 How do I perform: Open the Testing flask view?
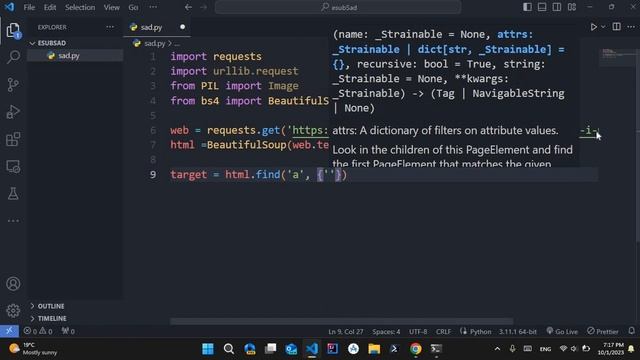(x=13, y=193)
